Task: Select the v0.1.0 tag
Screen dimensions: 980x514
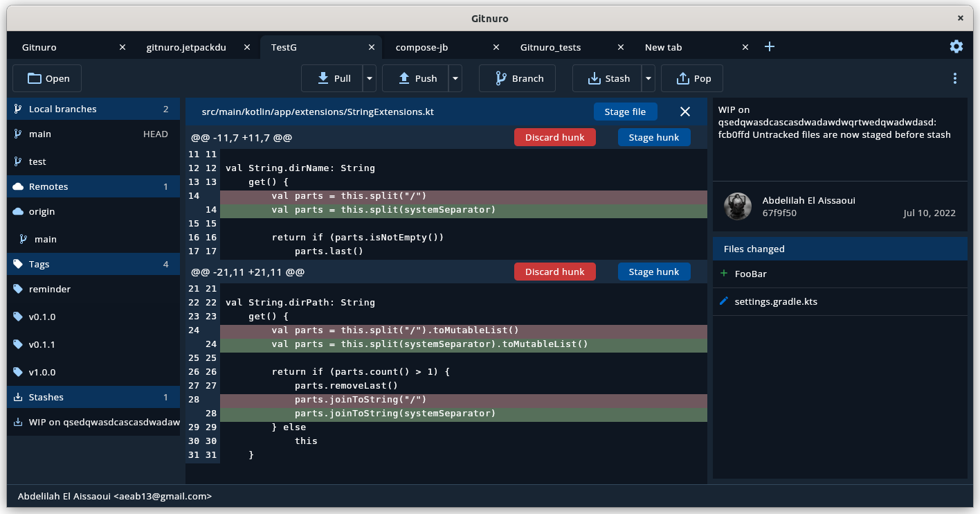Action: pos(93,317)
